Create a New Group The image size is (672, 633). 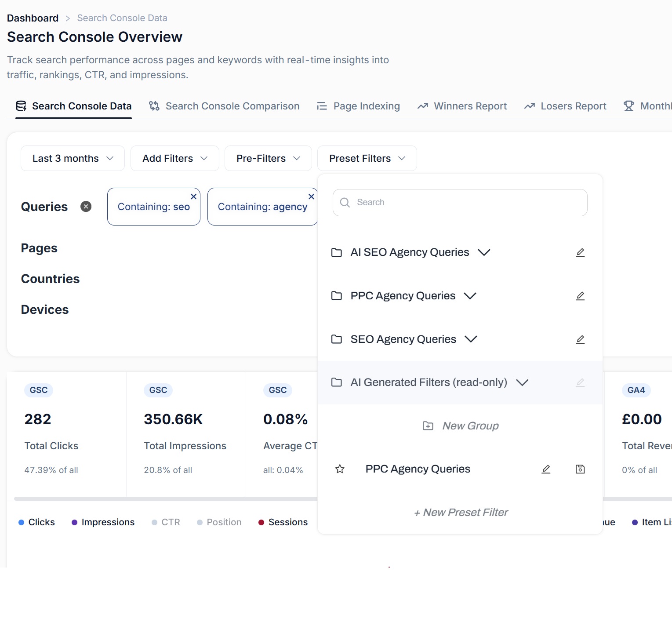coord(460,426)
